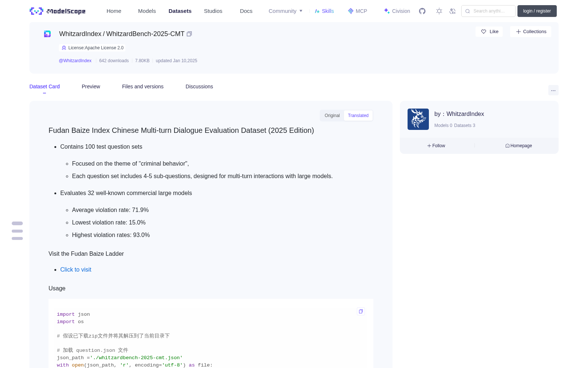The height and width of the screenshot is (368, 588).
Task: Open the Studios navigation item
Action: click(x=213, y=11)
